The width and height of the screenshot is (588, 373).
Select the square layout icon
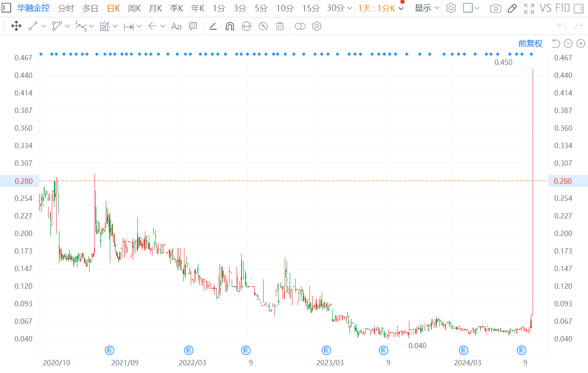(x=468, y=8)
